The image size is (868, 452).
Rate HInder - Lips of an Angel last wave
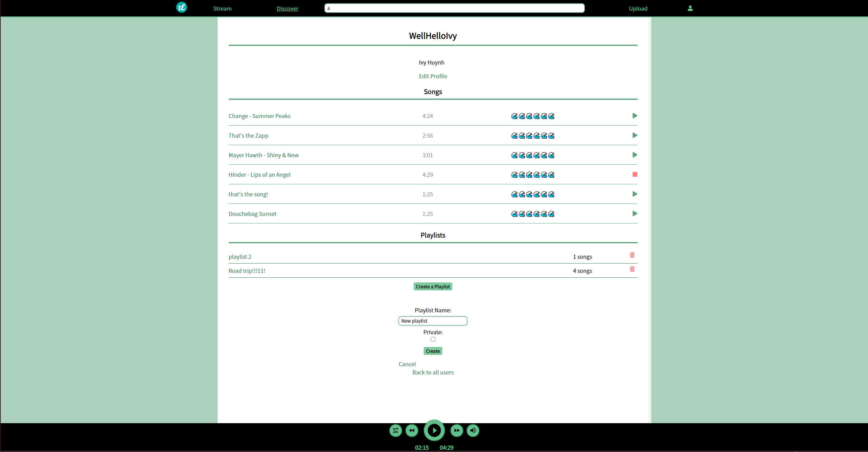551,175
